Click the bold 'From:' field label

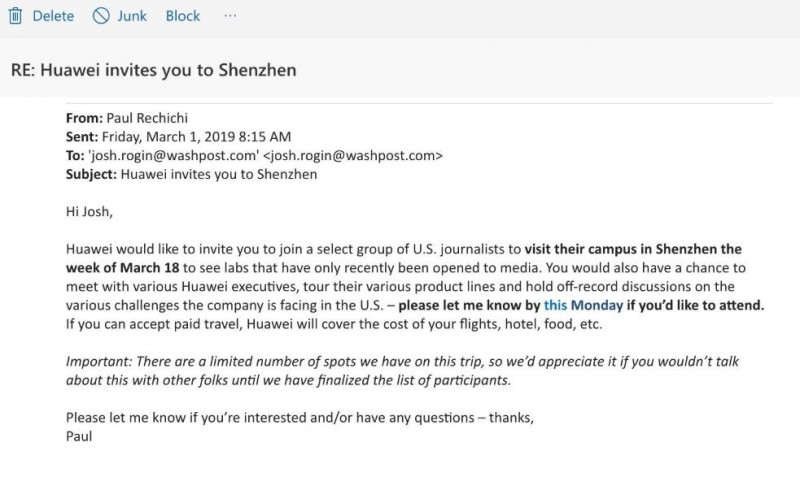(x=84, y=118)
